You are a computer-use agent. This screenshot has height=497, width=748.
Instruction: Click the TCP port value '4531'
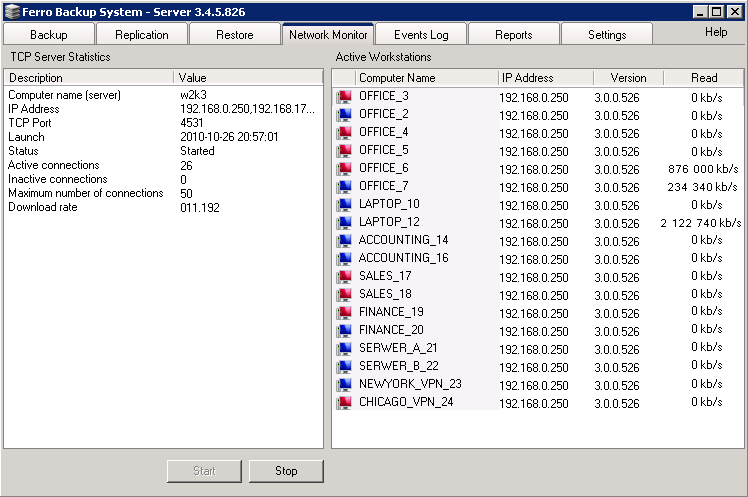(x=192, y=123)
